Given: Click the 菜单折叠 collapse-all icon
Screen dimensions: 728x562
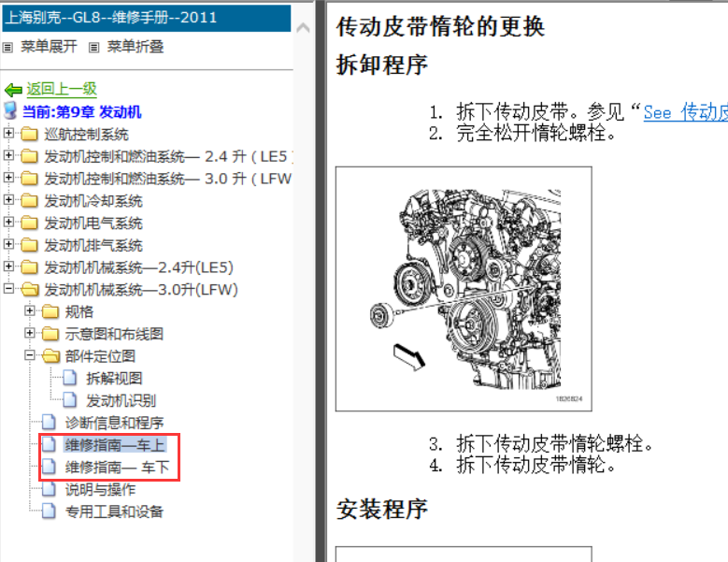Looking at the screenshot, I should tap(93, 48).
